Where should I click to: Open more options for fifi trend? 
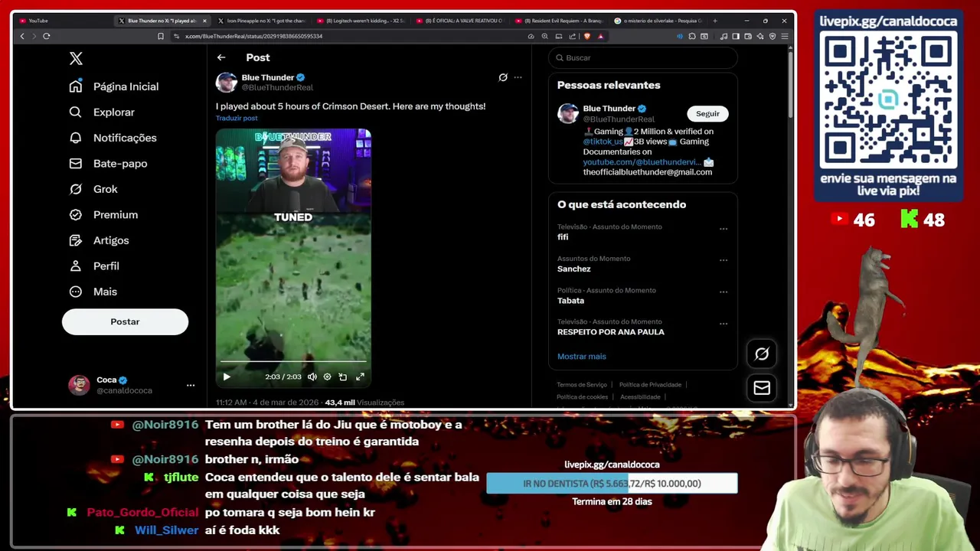[724, 228]
